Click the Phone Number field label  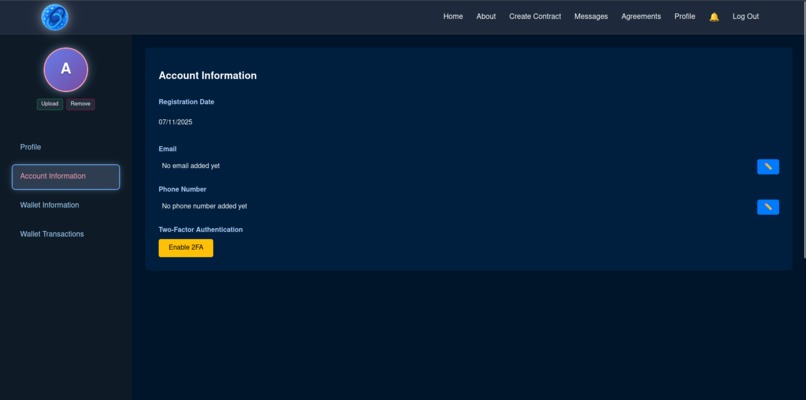pyautogui.click(x=182, y=189)
